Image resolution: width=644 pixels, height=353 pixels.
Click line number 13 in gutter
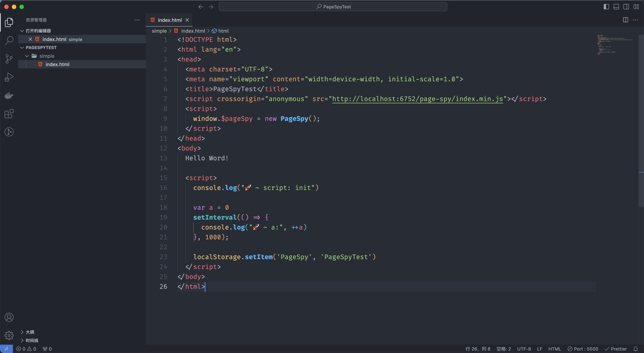coord(163,158)
